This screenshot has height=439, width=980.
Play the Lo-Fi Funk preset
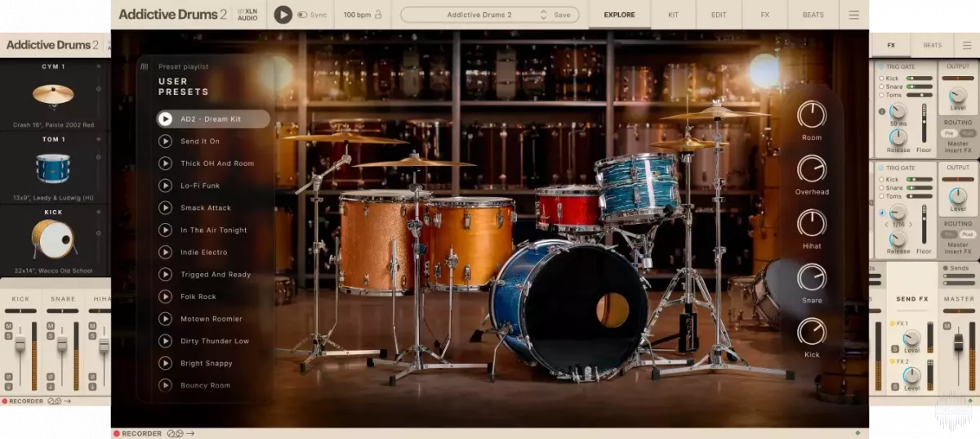[x=166, y=186]
